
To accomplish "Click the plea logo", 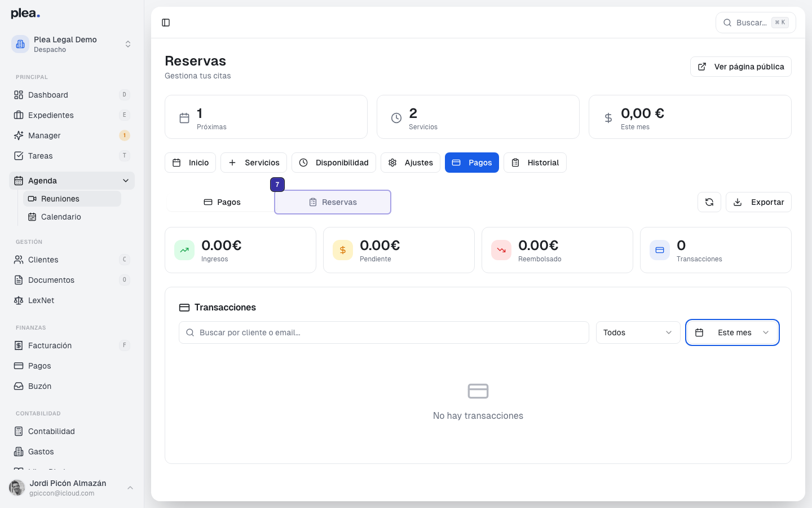I will (25, 13).
